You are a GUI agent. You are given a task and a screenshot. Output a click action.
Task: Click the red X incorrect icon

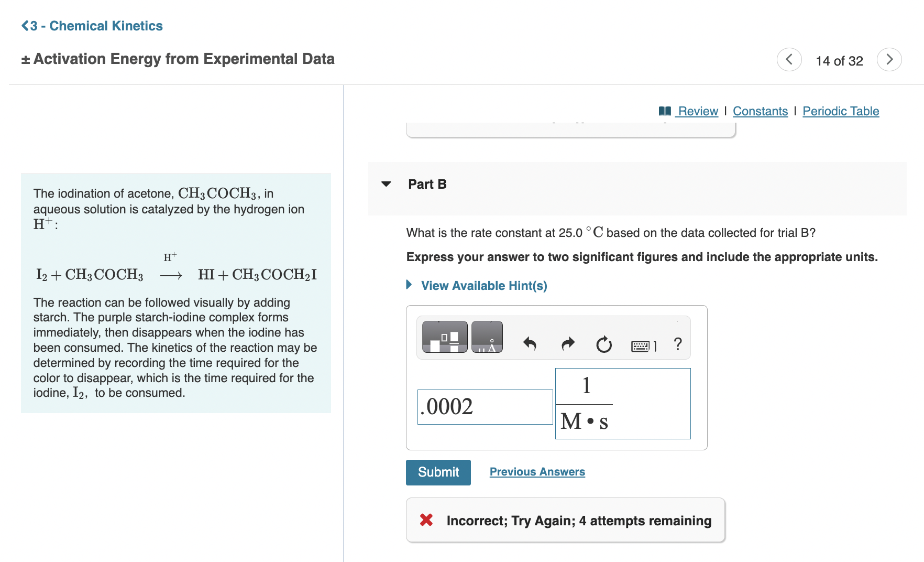(x=426, y=520)
